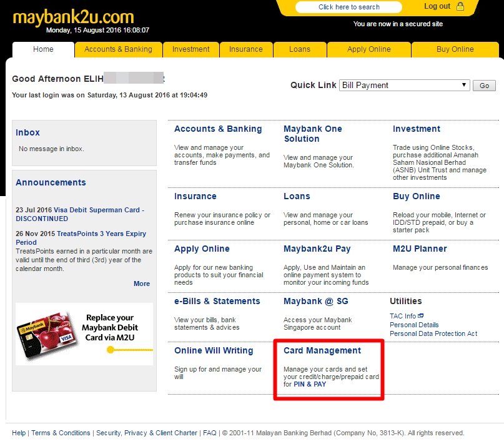This screenshot has width=504, height=444.
Task: Open Terms & Conditions footer link
Action: point(61,433)
